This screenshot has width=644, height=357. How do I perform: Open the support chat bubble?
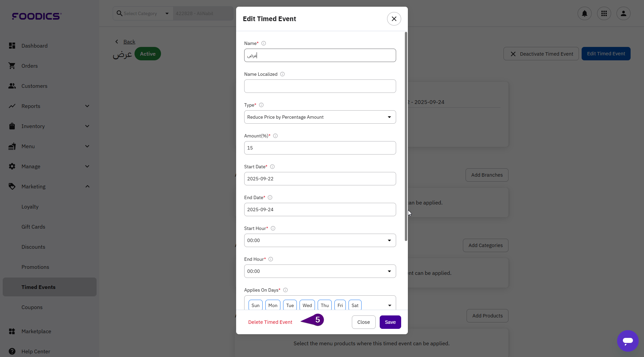click(x=628, y=341)
